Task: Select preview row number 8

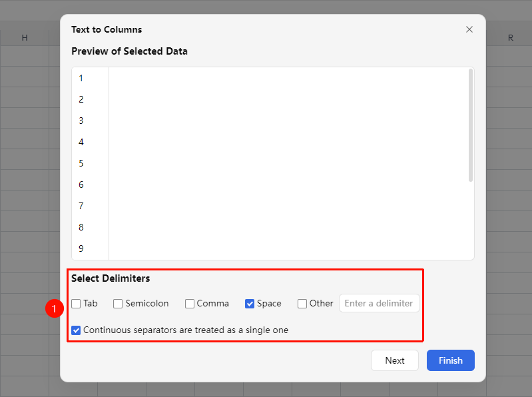Action: click(x=81, y=227)
